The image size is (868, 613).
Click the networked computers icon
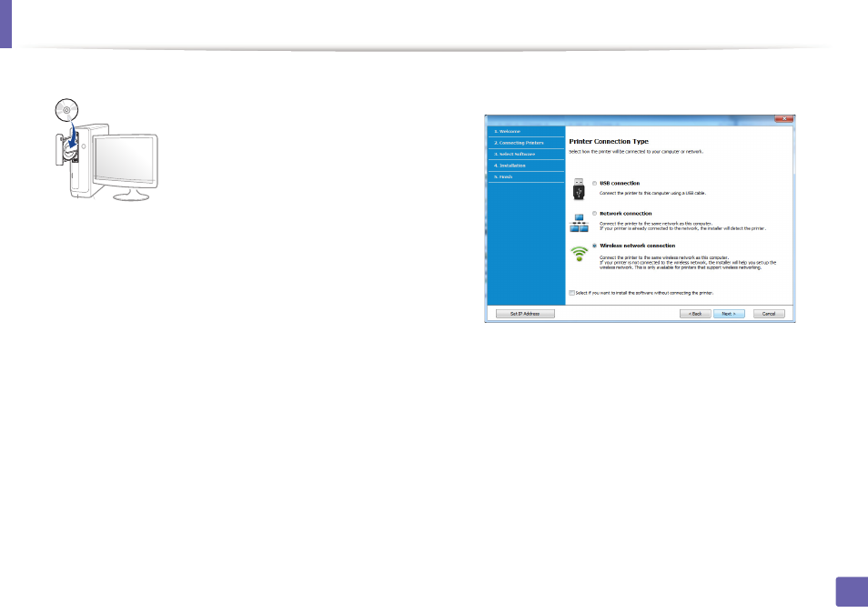[579, 224]
